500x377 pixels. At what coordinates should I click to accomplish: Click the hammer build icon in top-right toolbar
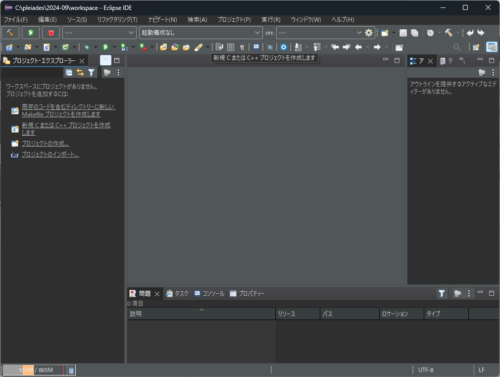pos(449,33)
